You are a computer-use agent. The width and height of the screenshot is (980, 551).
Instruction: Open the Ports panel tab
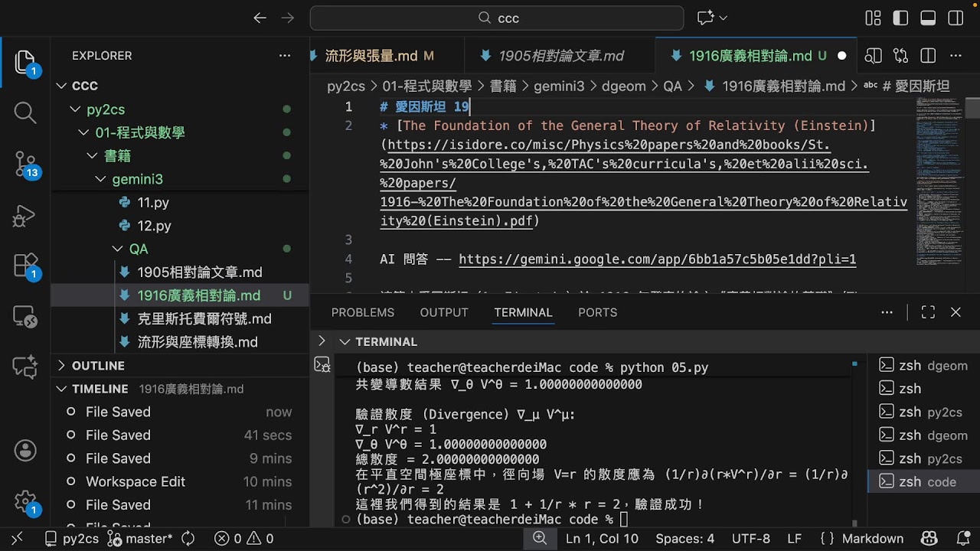coord(597,312)
